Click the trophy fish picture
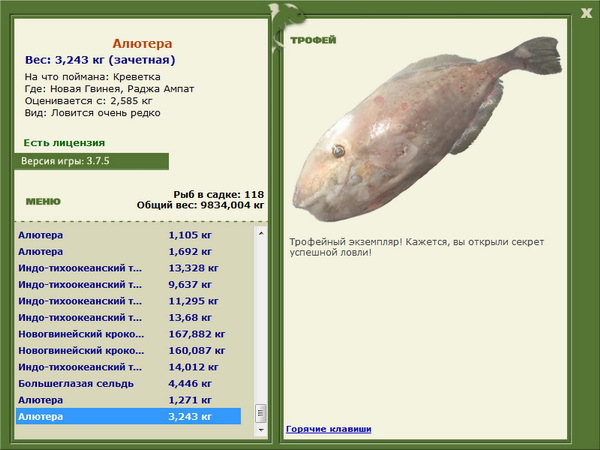The height and width of the screenshot is (450, 600). (427, 130)
